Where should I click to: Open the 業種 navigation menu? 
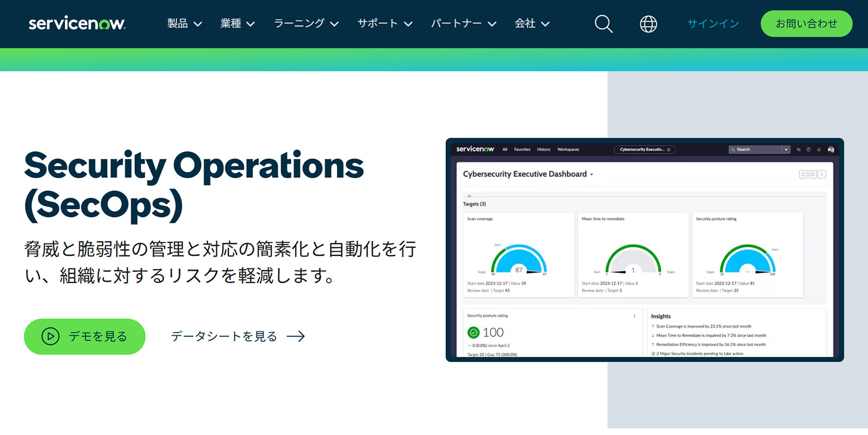click(x=238, y=23)
